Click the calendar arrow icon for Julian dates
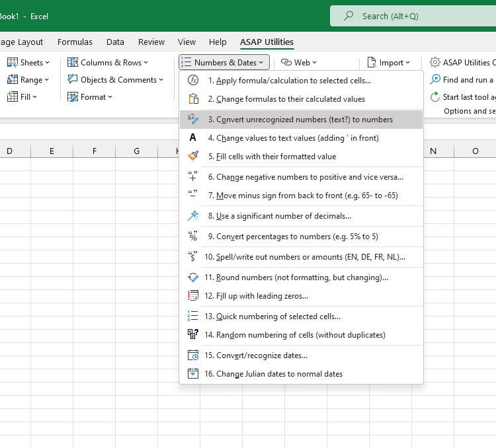 point(193,373)
